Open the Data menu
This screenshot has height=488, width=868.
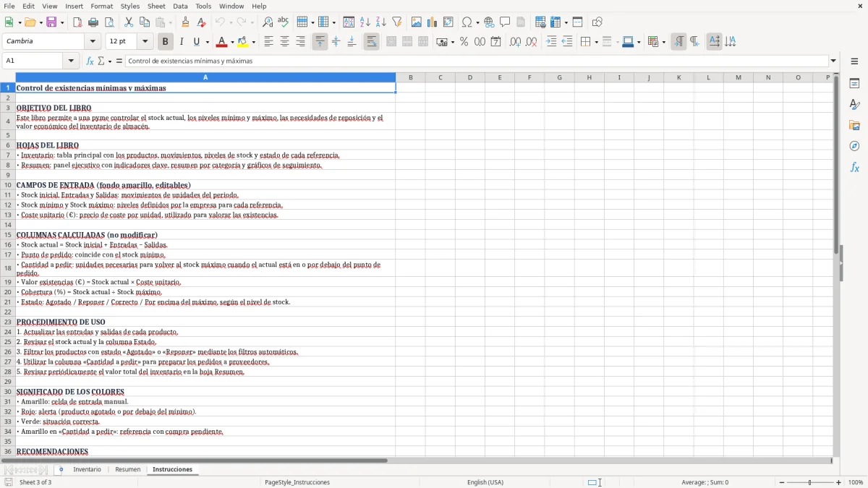[180, 6]
